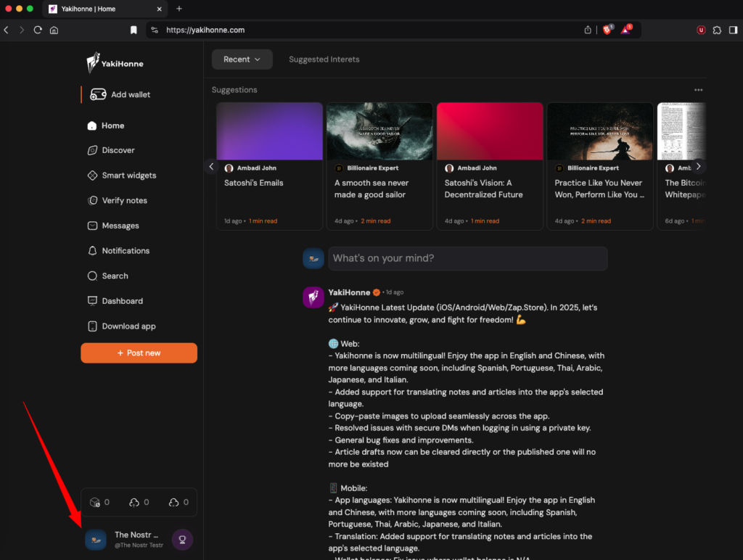Toggle the browser sidebar panel

click(733, 30)
